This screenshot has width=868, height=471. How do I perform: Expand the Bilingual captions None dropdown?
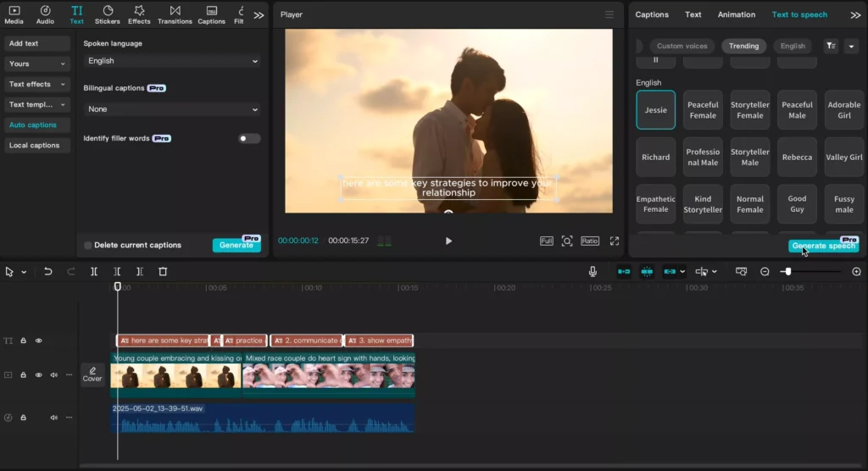pyautogui.click(x=173, y=109)
